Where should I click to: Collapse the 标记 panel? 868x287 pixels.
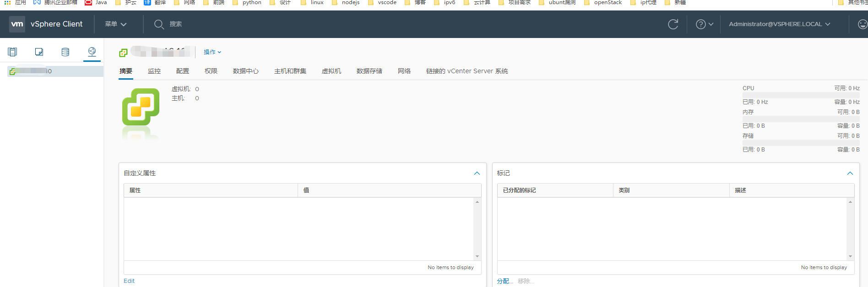(x=850, y=173)
